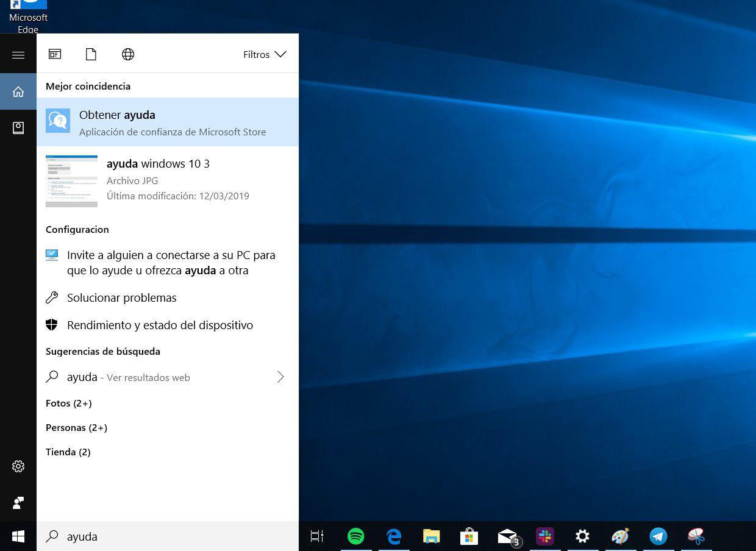
Task: Select the Documents search filter icon
Action: [91, 54]
